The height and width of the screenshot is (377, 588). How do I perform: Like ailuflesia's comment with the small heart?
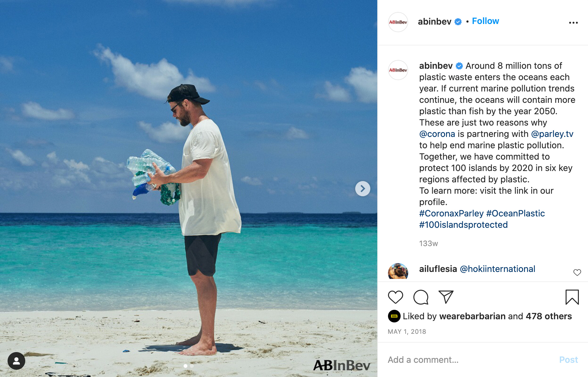point(577,272)
